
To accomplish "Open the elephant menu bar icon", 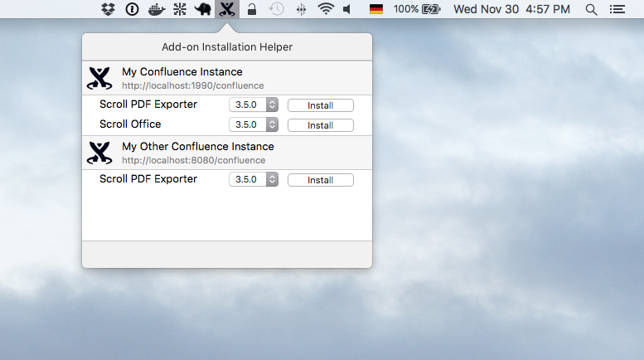I will (202, 9).
